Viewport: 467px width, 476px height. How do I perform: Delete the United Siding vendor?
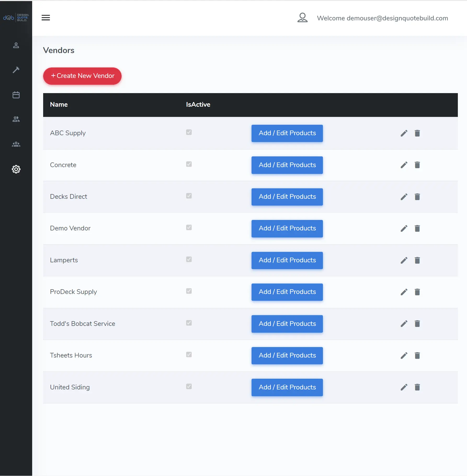pyautogui.click(x=417, y=387)
